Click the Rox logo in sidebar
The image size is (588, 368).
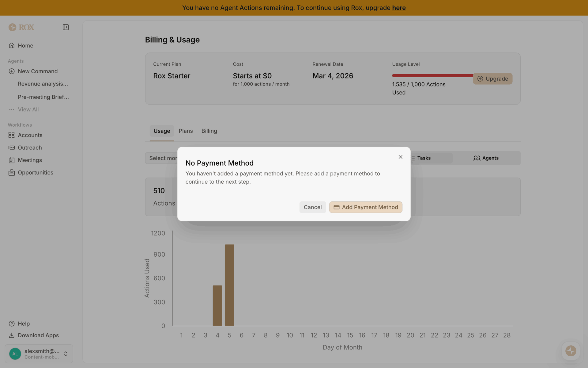coord(21,27)
